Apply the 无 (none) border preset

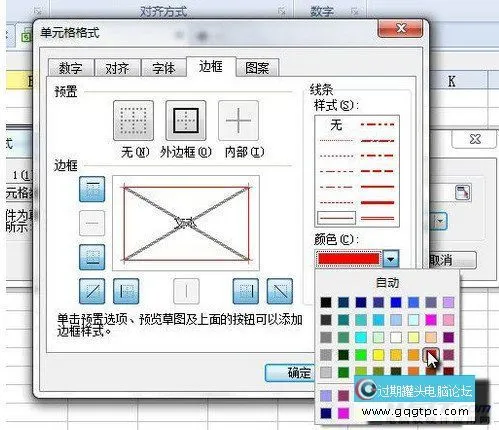point(133,120)
